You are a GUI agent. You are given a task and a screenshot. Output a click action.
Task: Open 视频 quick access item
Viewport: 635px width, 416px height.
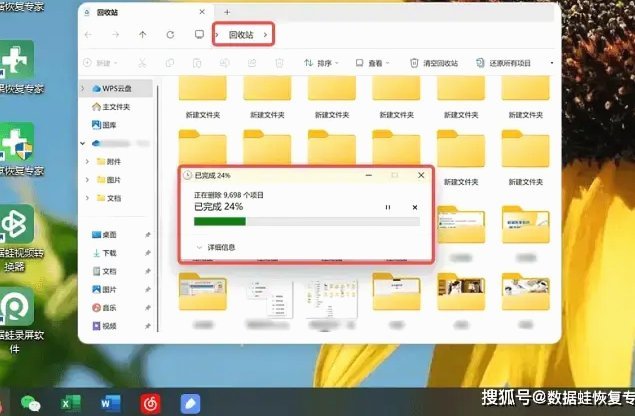pos(104,326)
